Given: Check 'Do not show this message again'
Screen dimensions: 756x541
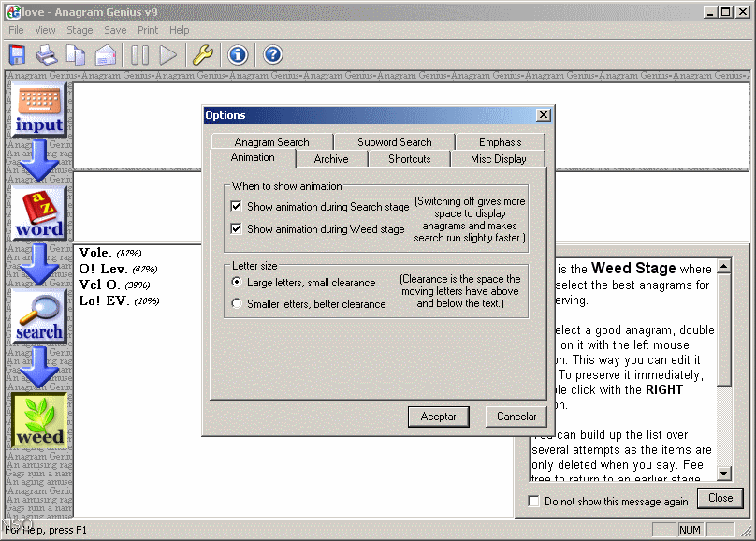Looking at the screenshot, I should coord(533,502).
